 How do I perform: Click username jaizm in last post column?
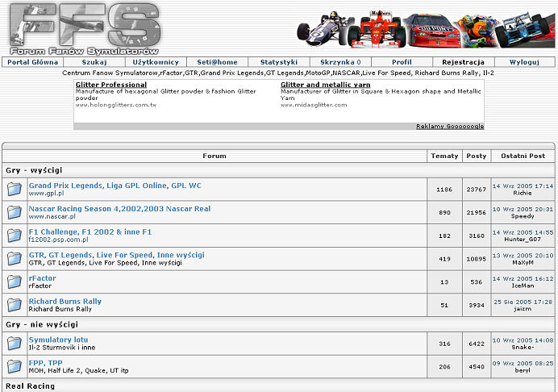[523, 309]
